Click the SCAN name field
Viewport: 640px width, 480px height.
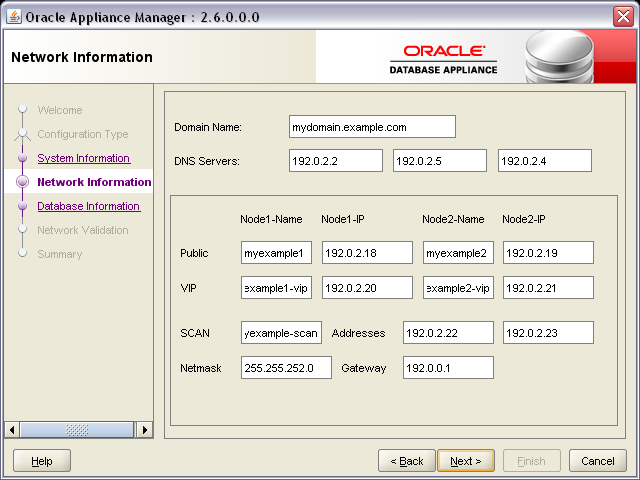click(281, 333)
